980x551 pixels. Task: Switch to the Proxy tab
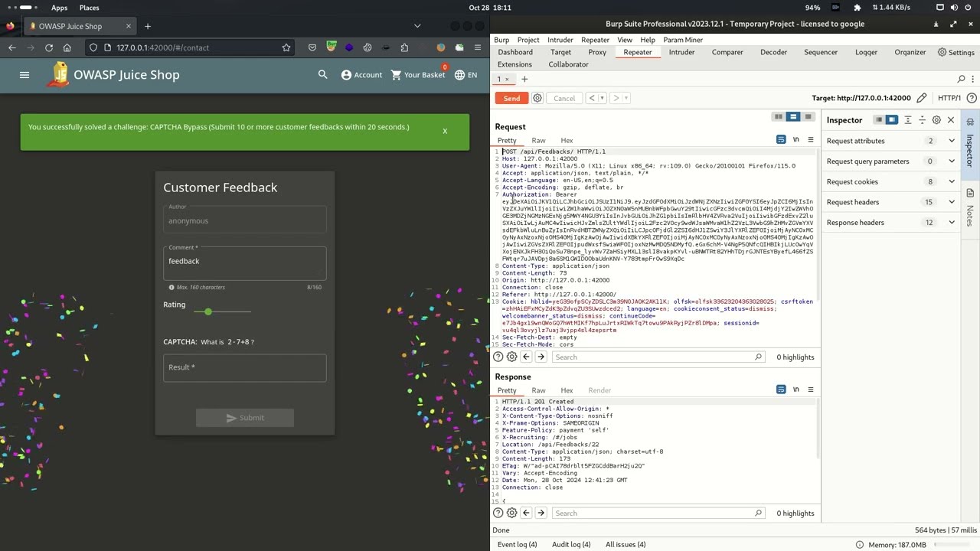[597, 52]
